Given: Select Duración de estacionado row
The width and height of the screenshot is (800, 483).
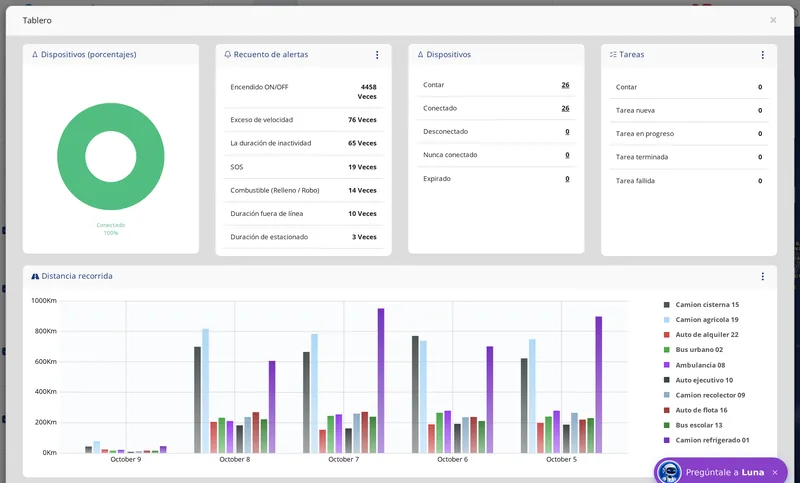Looking at the screenshot, I should pos(304,237).
